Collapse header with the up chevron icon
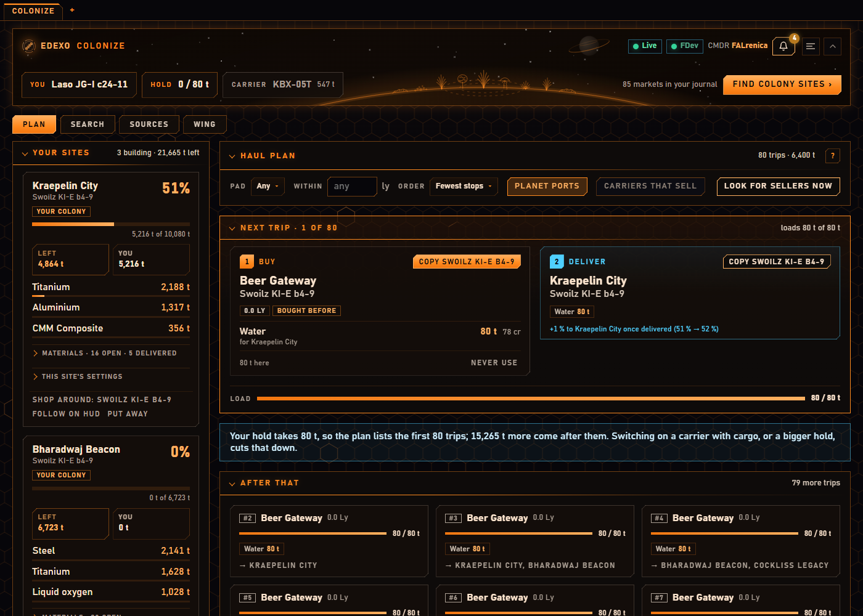Image resolution: width=863 pixels, height=616 pixels. [833, 46]
